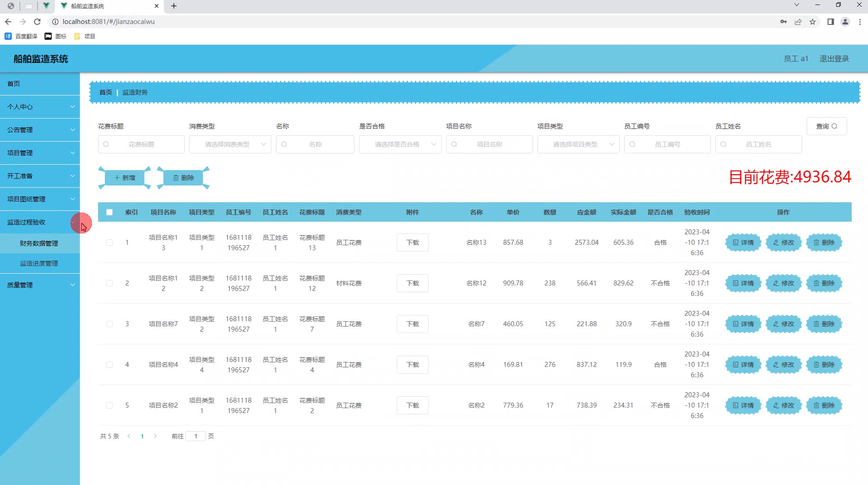The width and height of the screenshot is (868, 485).
Task: Open the 项目 bookmarks folder
Action: pyautogui.click(x=85, y=36)
